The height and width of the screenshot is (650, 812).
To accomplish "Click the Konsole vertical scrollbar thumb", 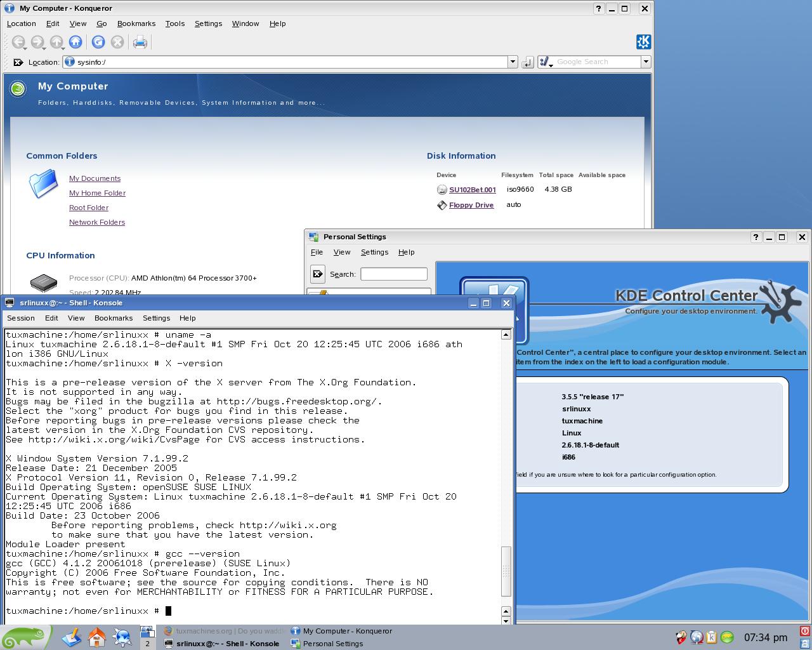I will (506, 571).
